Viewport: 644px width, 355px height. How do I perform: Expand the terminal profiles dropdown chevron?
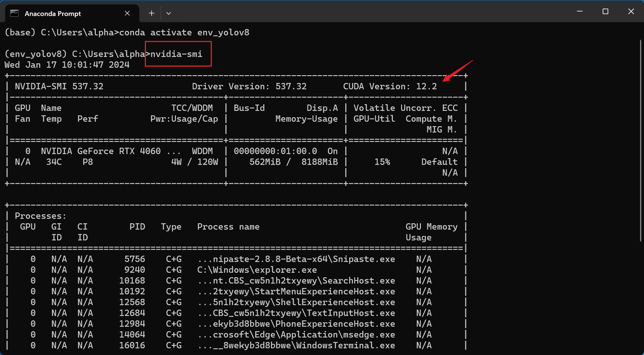coord(169,13)
